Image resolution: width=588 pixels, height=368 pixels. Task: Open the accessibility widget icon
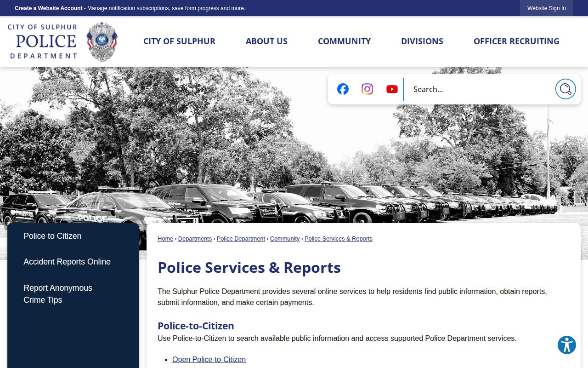pyautogui.click(x=567, y=345)
